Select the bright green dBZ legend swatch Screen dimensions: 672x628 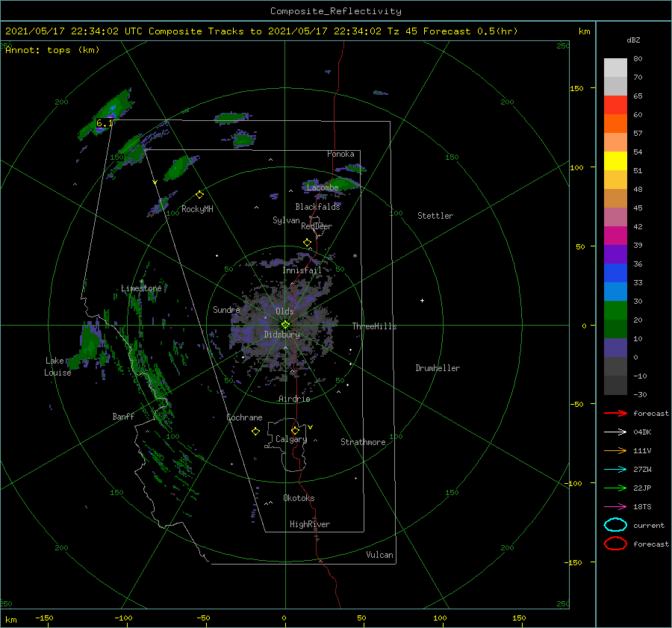click(615, 310)
